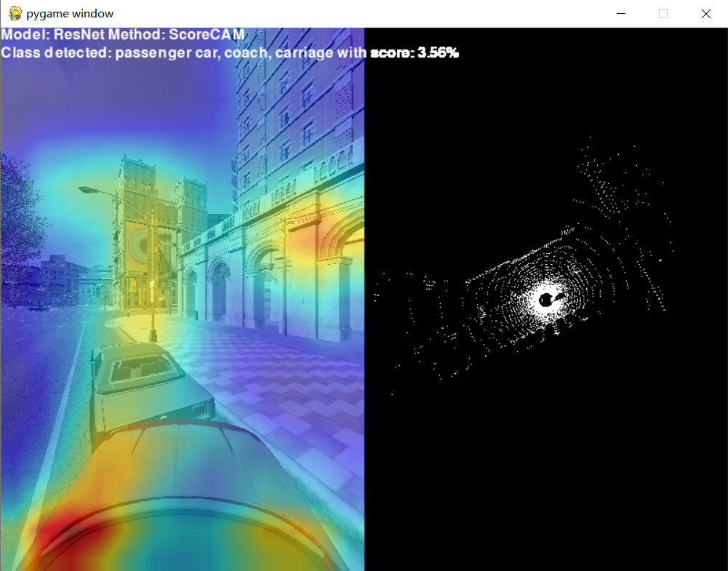Close the pygame window

(x=705, y=14)
